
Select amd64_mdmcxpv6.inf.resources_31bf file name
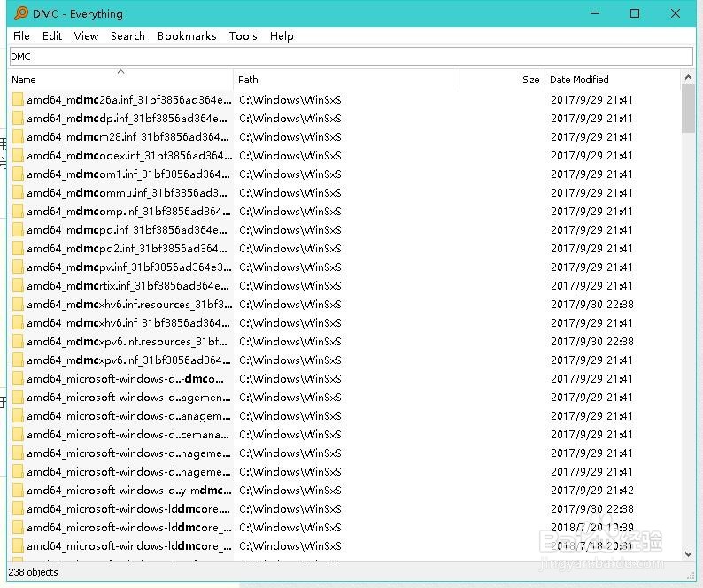[127, 342]
